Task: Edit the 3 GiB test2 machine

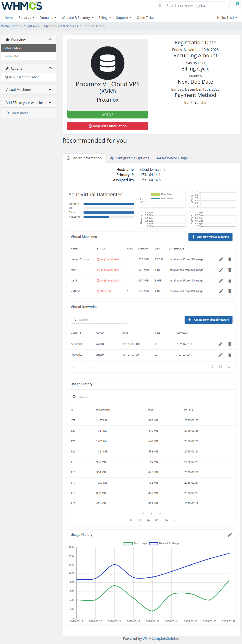Action: tap(221, 281)
